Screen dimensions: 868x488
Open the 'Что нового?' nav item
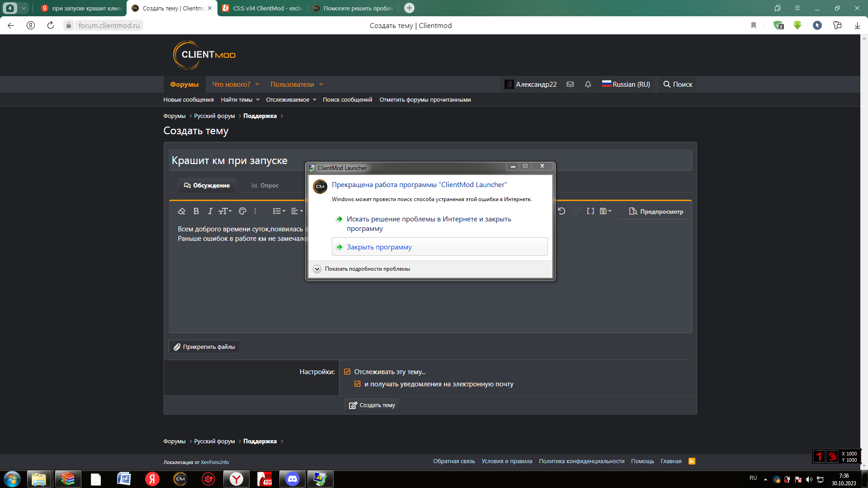(231, 84)
